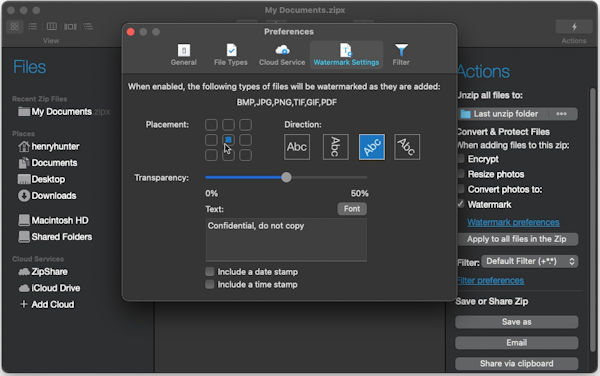This screenshot has width=600, height=376.
Task: Click the Email button
Action: [x=517, y=343]
